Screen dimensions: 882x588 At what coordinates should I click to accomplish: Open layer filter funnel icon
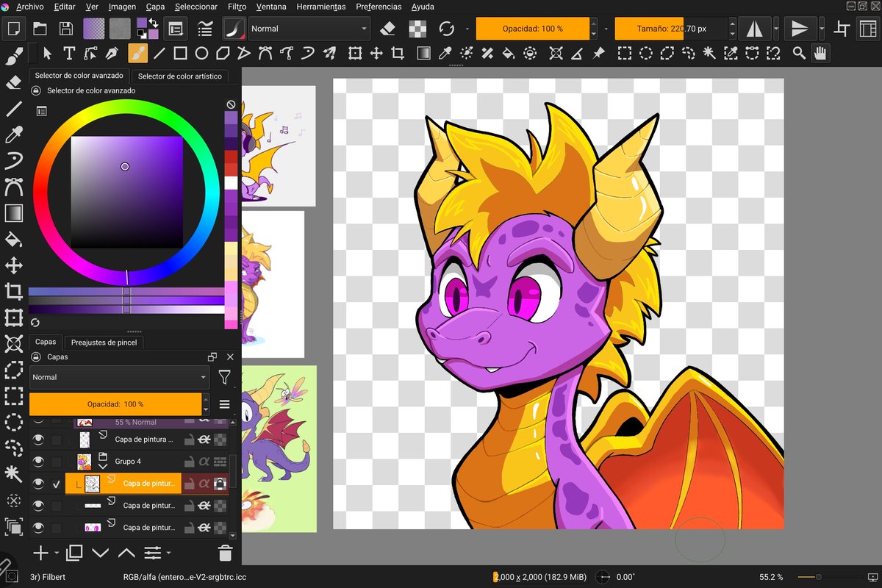click(225, 377)
